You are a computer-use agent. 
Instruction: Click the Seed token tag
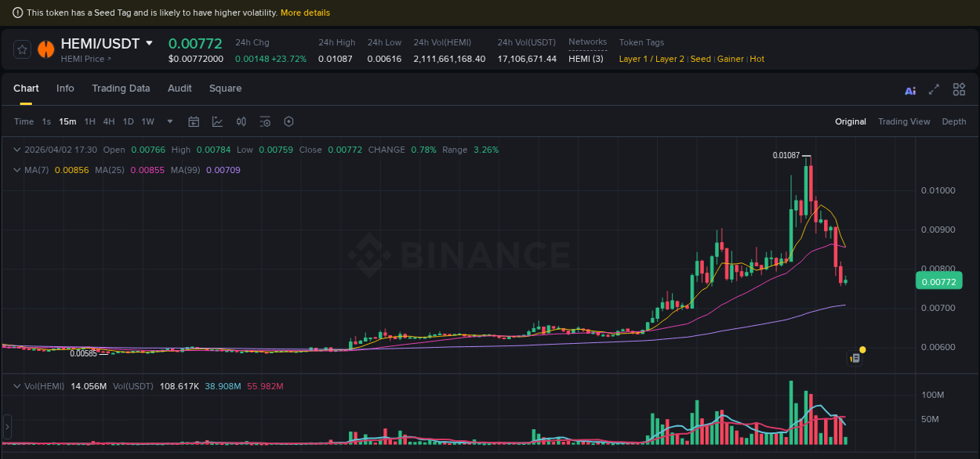[700, 59]
